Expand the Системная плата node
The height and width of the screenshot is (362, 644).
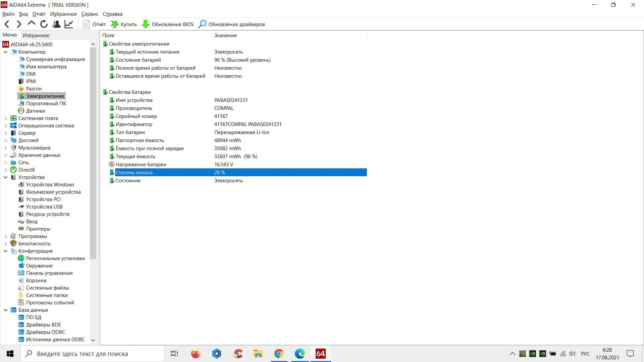[6, 118]
